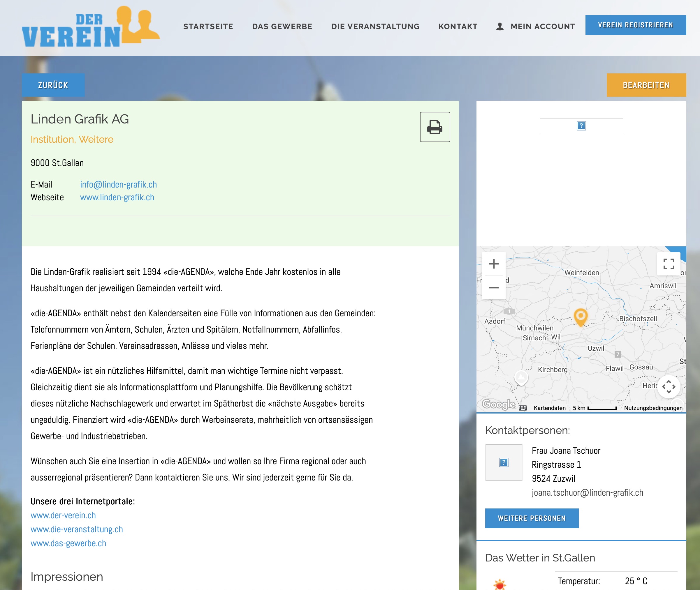Open Kontakt menu item
The image size is (700, 590).
pyautogui.click(x=458, y=27)
